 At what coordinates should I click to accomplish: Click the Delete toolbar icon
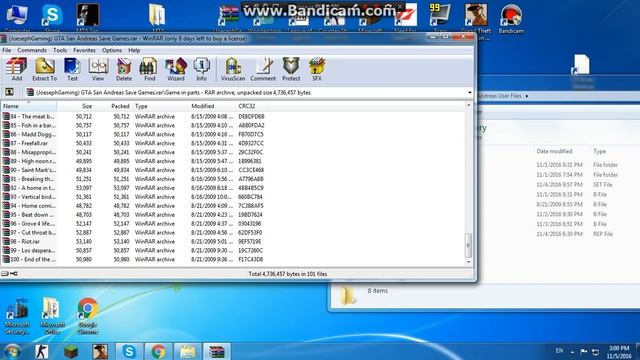124,69
